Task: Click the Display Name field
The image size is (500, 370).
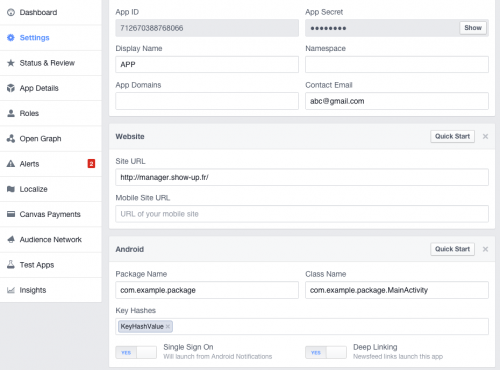Action: [x=207, y=64]
